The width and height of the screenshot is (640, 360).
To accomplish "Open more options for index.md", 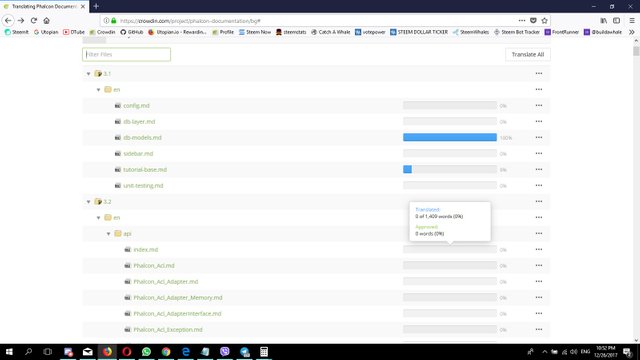I will coord(539,249).
